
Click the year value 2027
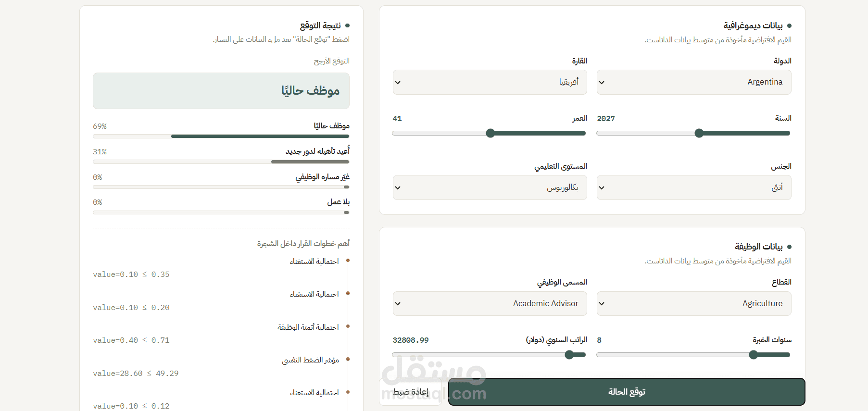point(606,119)
